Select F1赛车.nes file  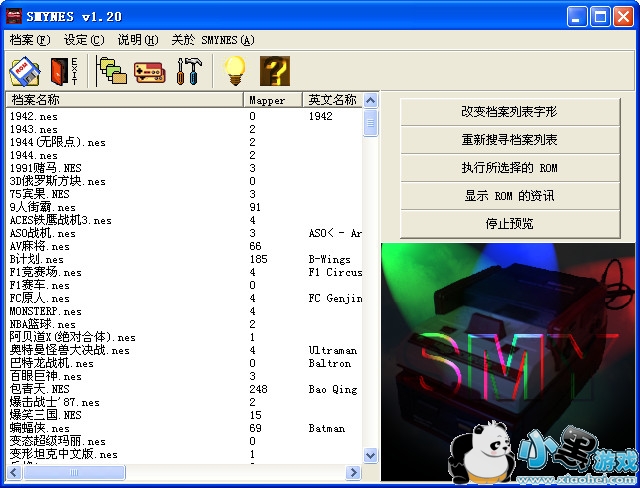(40, 285)
